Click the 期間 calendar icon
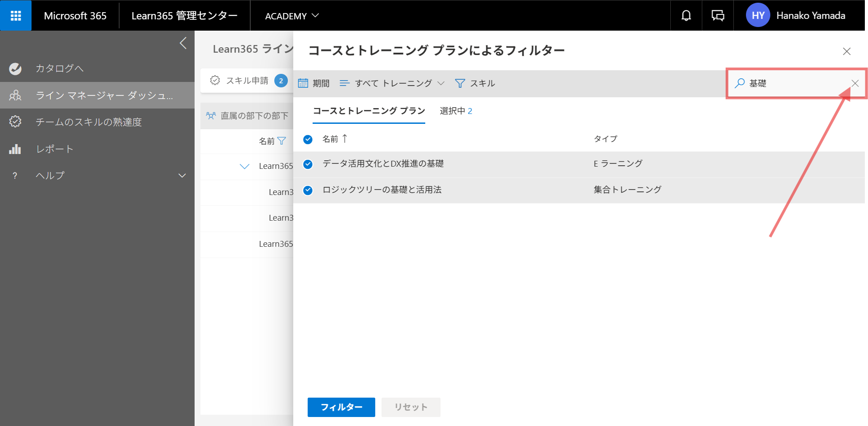The image size is (868, 426). (303, 83)
